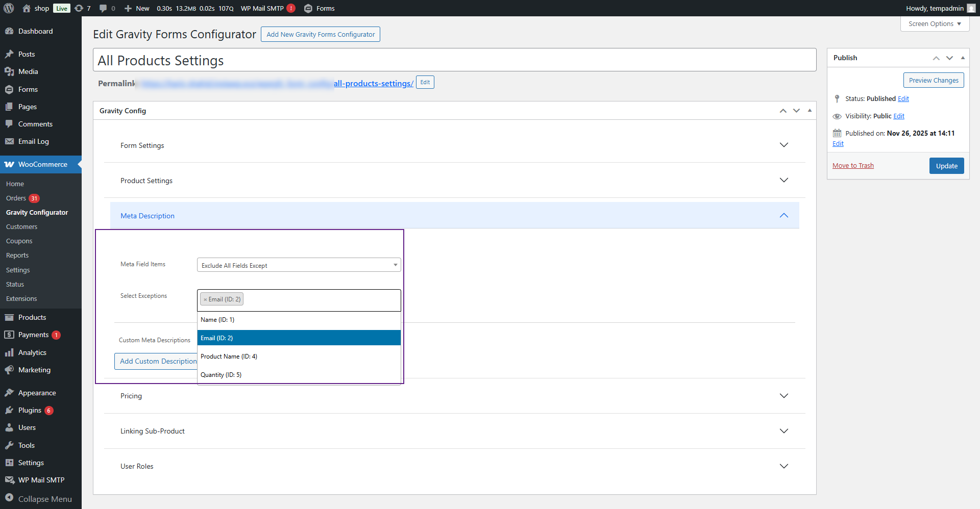Image resolution: width=980 pixels, height=509 pixels.
Task: Click the Users sidebar icon
Action: [9, 427]
